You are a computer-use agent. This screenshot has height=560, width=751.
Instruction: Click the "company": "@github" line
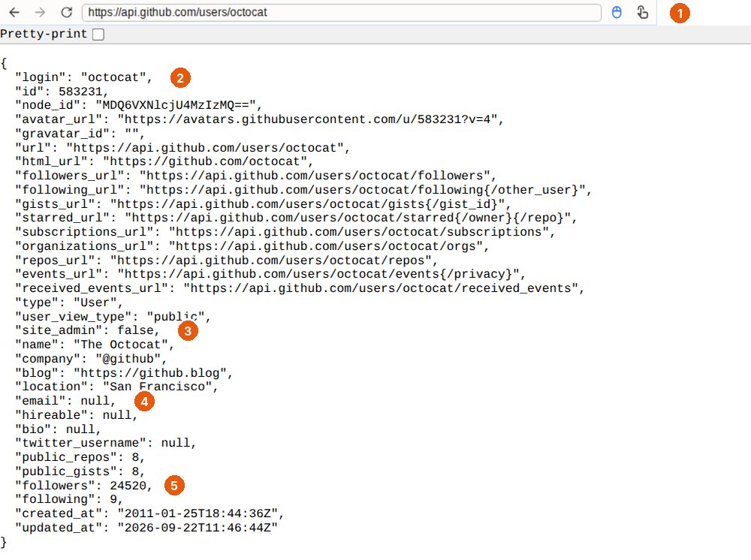[91, 359]
